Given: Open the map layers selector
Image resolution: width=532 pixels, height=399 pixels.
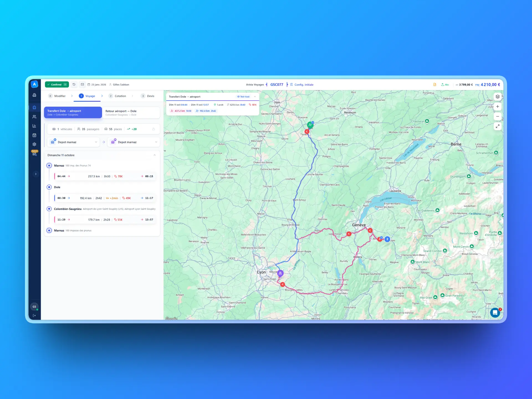Looking at the screenshot, I should coord(497,96).
